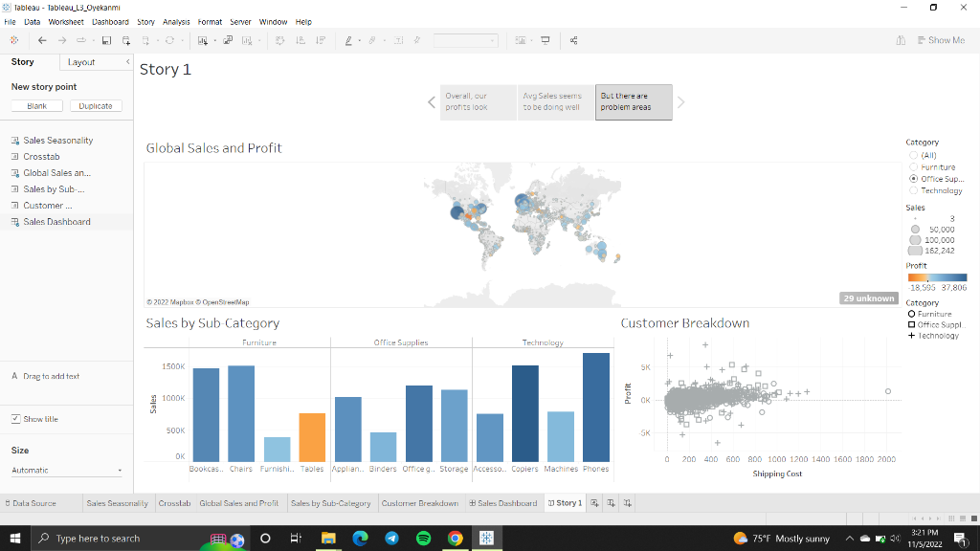Open the Analysis menu
Viewport: 980px width, 551px height.
(176, 21)
